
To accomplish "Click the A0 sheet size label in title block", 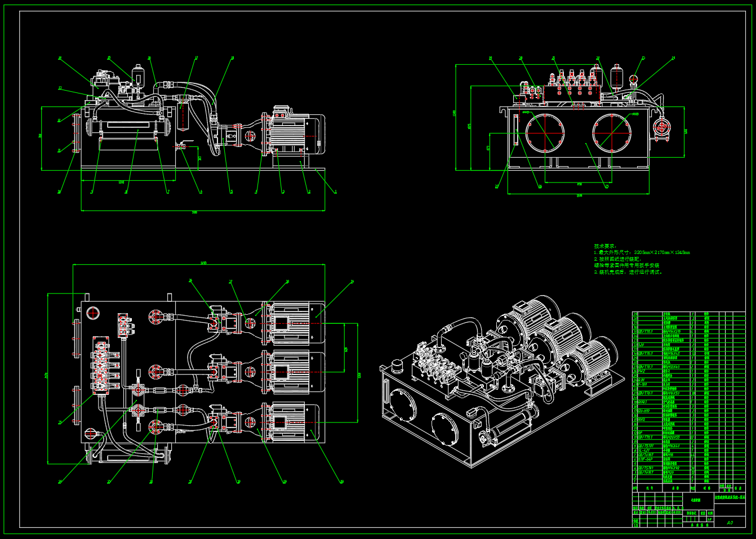I will (730, 523).
